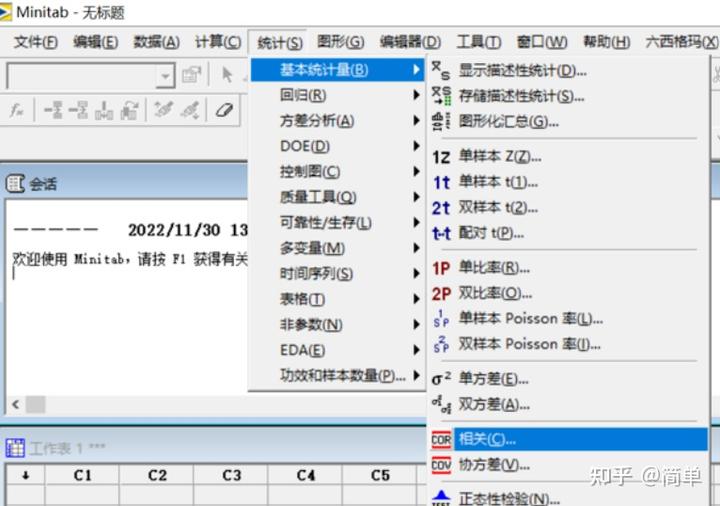Choose 存储描述性统计(S) option
The height and width of the screenshot is (506, 720).
[x=568, y=96]
